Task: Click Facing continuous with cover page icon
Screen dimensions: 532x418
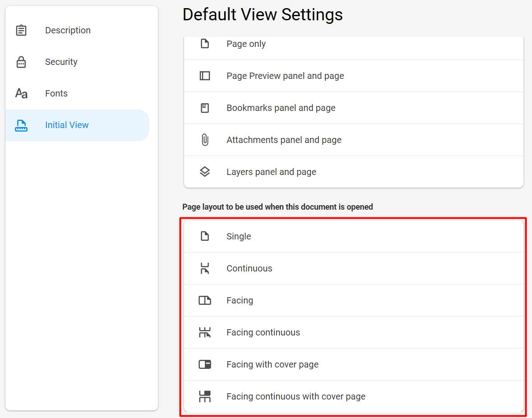Action: (204, 396)
